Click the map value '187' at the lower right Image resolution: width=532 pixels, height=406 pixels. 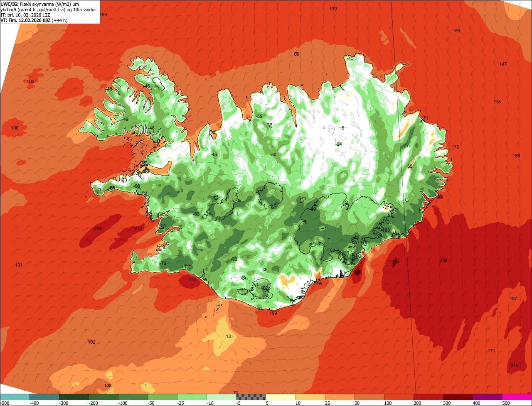[x=513, y=298]
